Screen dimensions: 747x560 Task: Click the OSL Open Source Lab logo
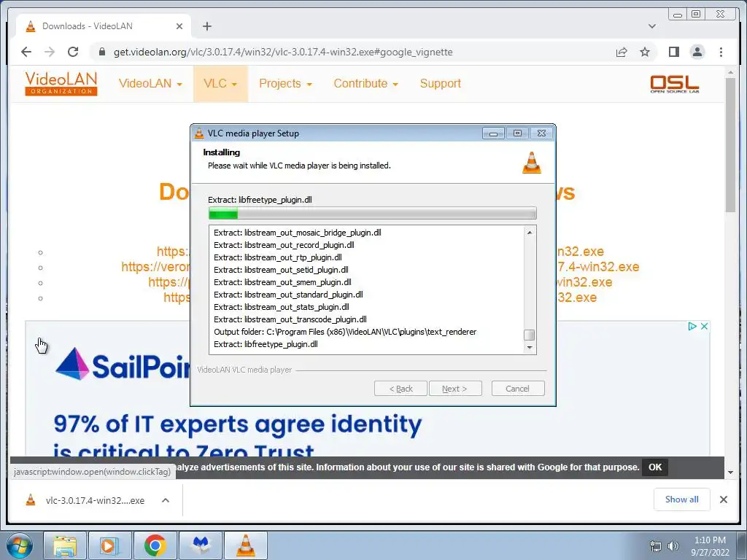[x=675, y=84]
